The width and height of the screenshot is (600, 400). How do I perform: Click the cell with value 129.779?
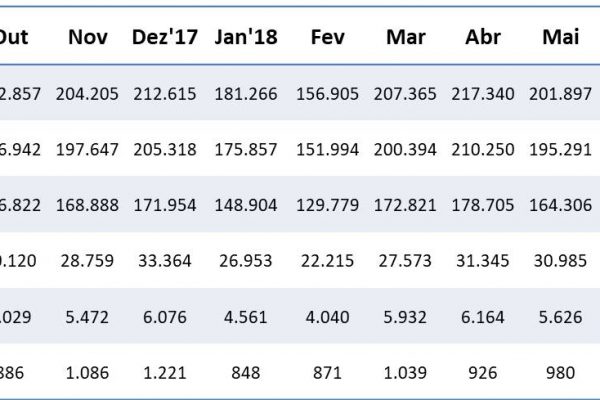click(327, 204)
